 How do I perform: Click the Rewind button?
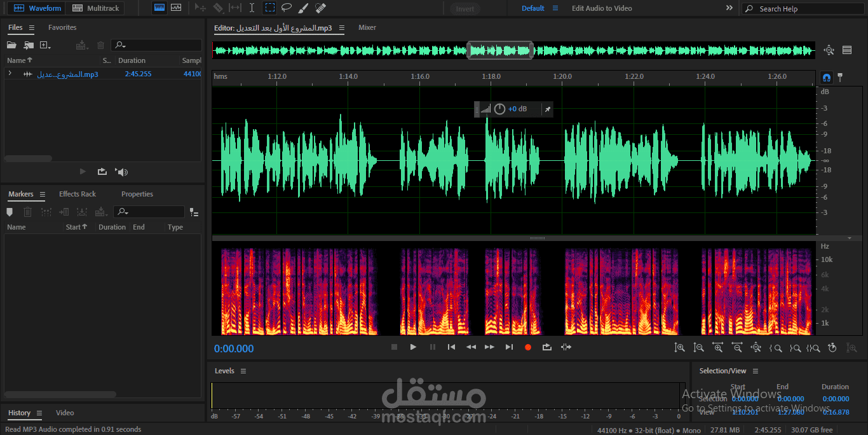(x=471, y=347)
